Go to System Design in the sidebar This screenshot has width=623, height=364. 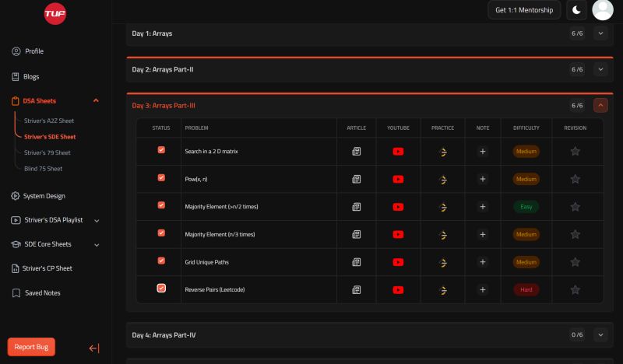pyautogui.click(x=44, y=196)
